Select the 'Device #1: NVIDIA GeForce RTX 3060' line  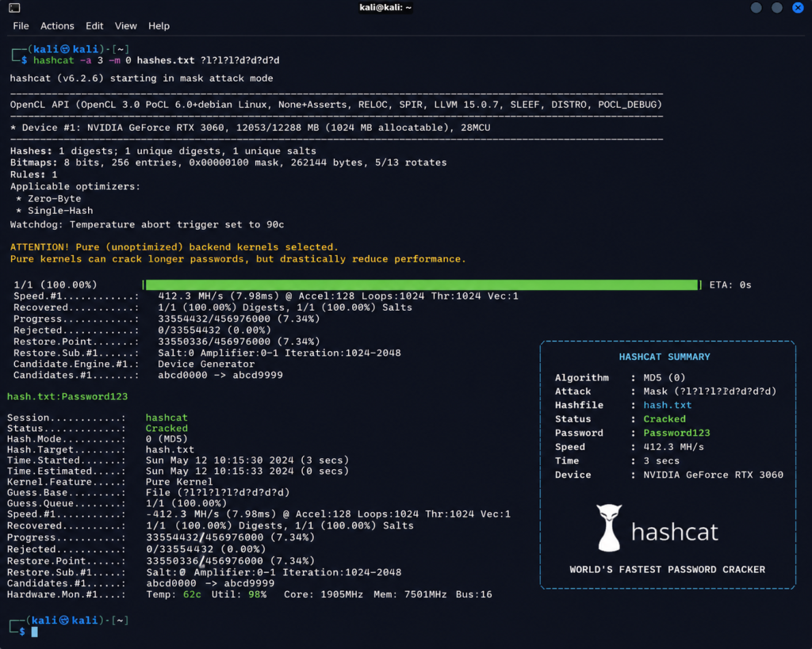point(250,128)
